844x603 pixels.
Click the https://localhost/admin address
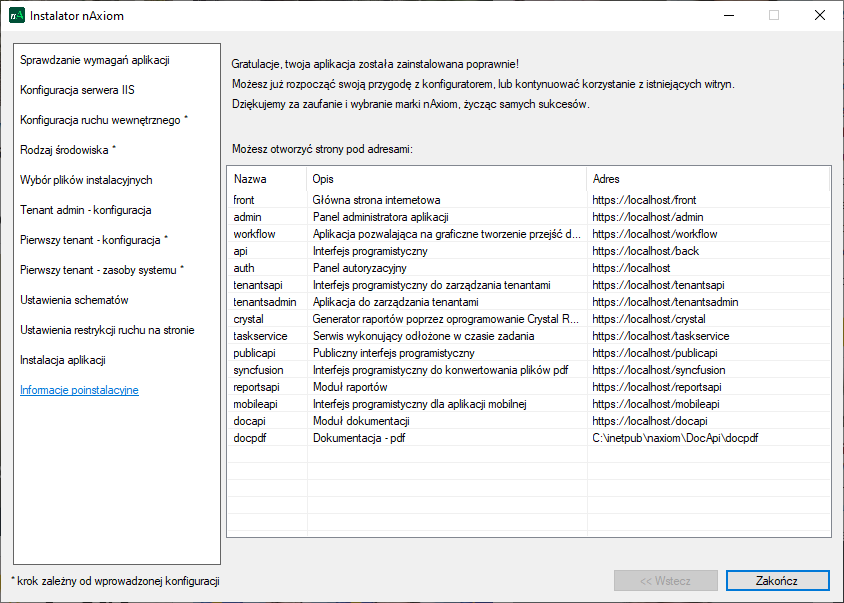tap(648, 217)
